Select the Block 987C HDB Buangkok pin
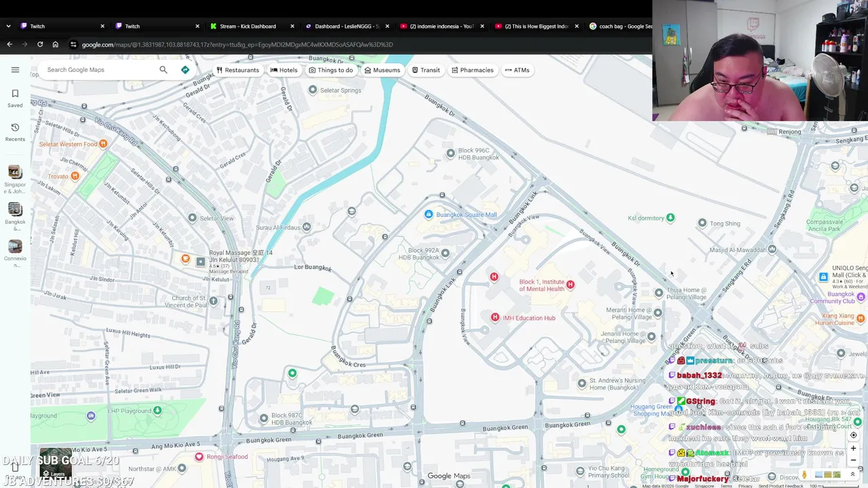 264,418
